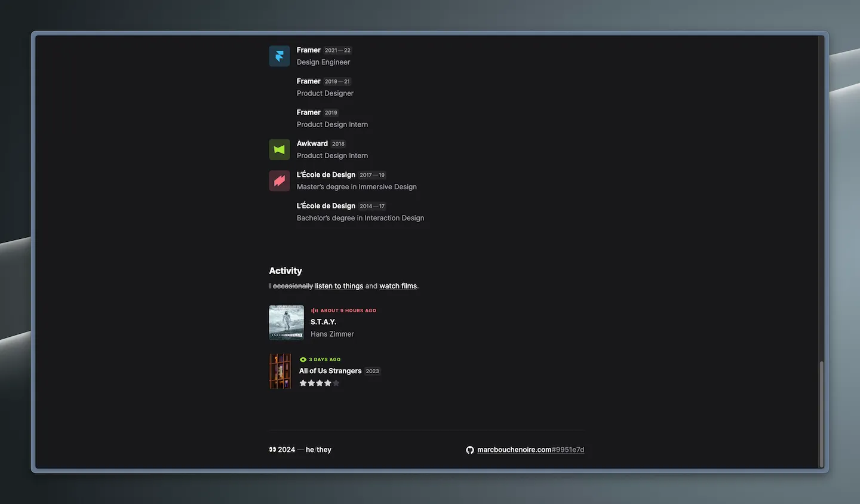The image size is (860, 504).
Task: Click L'École de Design Master's degree entry title
Action: coord(325,175)
